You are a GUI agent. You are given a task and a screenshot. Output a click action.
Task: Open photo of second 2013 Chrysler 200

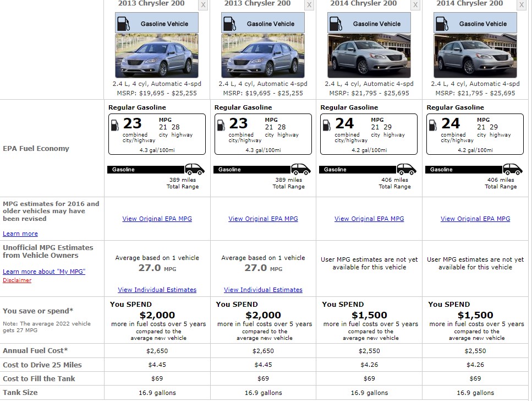coord(263,56)
